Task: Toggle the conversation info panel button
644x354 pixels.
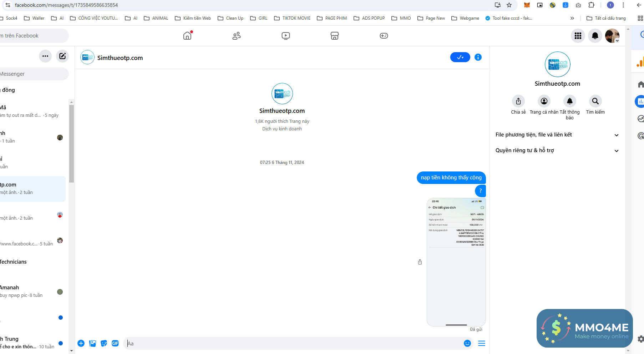Action: (x=478, y=57)
